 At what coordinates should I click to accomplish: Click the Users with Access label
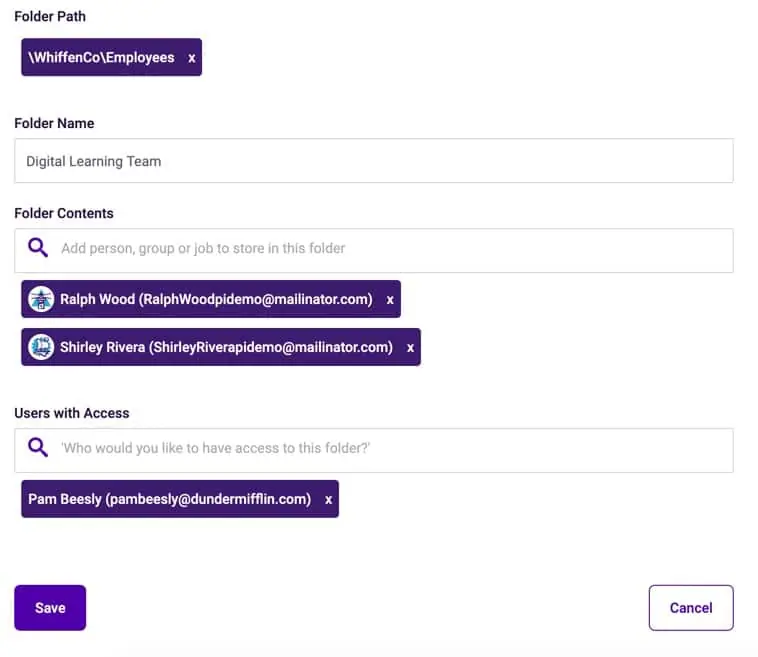(x=72, y=413)
